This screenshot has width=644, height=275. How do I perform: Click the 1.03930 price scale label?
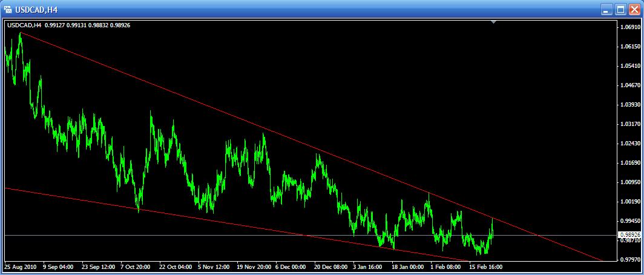(629, 105)
